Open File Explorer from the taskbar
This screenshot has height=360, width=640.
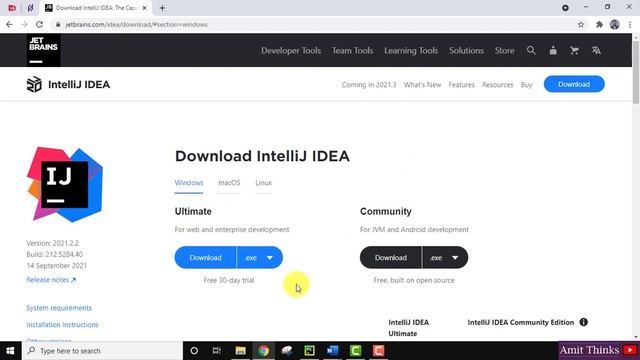point(240,351)
